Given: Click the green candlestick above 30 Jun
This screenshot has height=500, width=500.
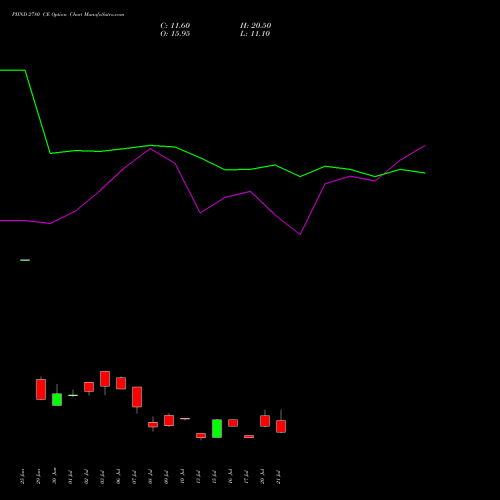Looking at the screenshot, I should 57,399.
